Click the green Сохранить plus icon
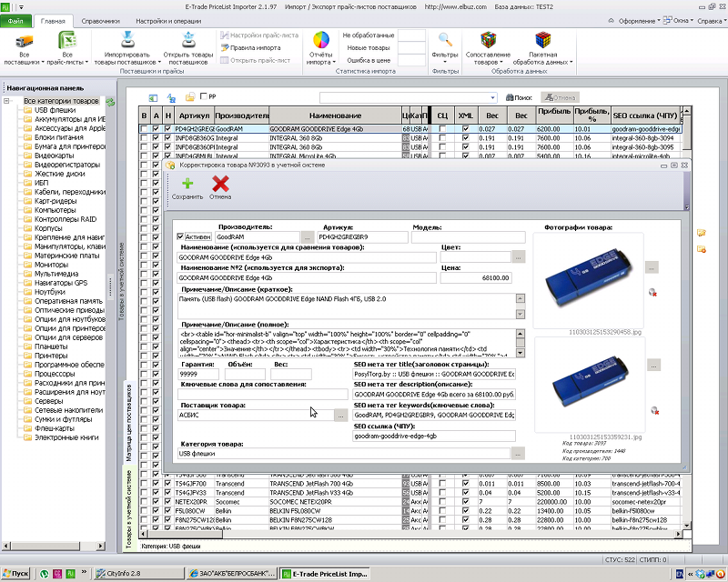 [187, 184]
